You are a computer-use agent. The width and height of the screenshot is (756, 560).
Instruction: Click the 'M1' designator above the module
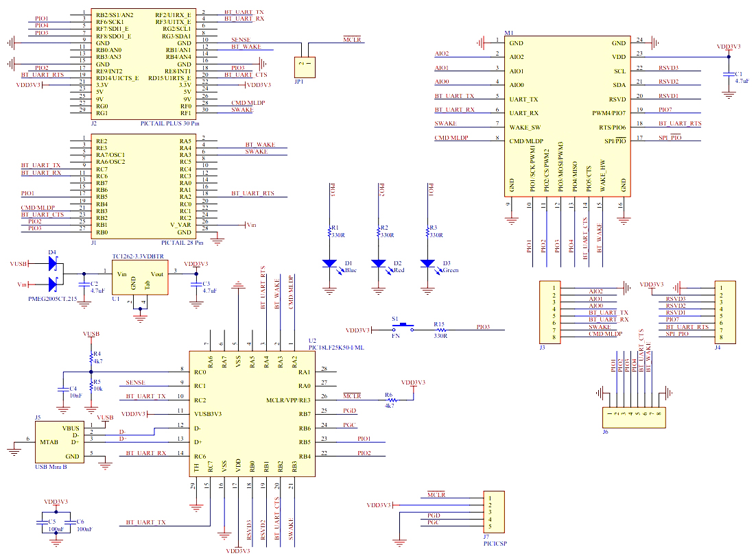[x=508, y=33]
